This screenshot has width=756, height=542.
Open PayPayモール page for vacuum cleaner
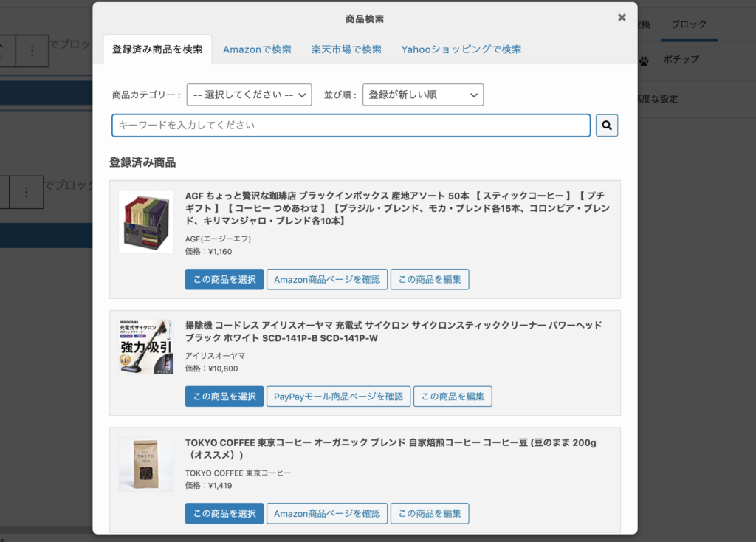click(338, 397)
